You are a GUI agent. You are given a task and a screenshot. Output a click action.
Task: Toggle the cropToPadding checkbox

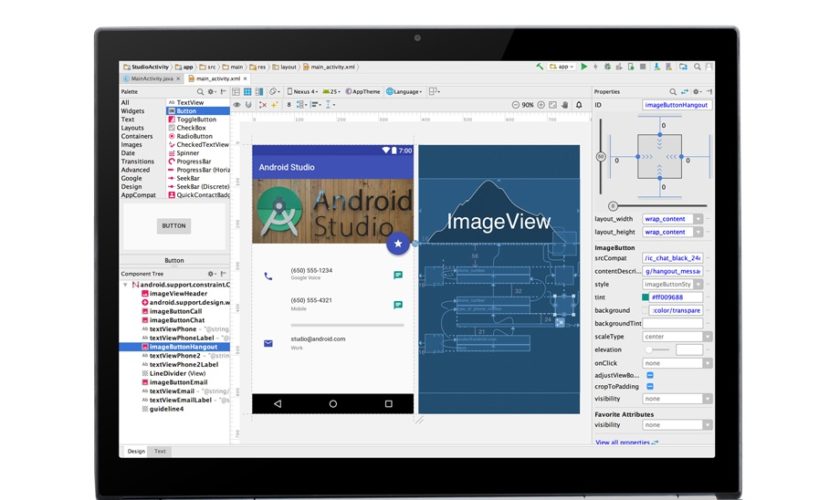[x=650, y=386]
